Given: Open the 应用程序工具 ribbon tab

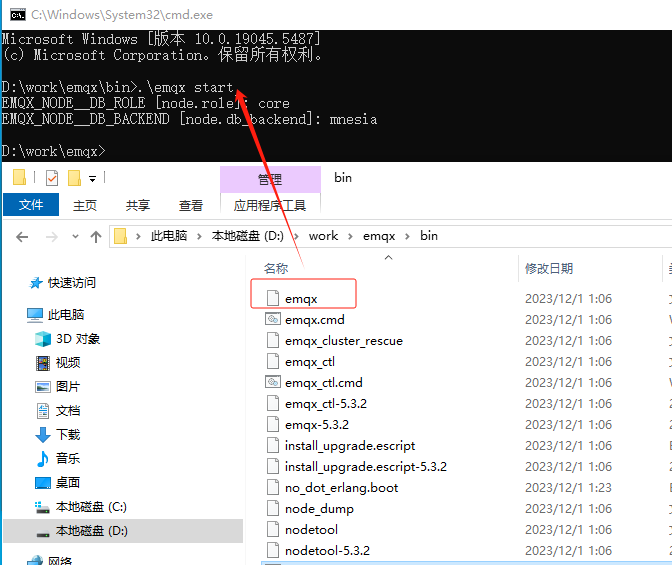Looking at the screenshot, I should coord(270,205).
